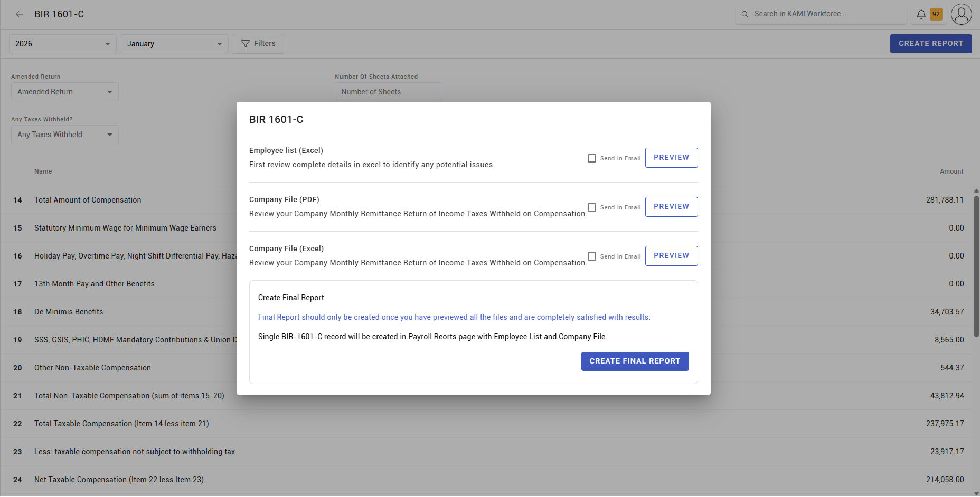Open the notifications bell icon
Viewport: 980px width, 497px height.
tap(921, 14)
